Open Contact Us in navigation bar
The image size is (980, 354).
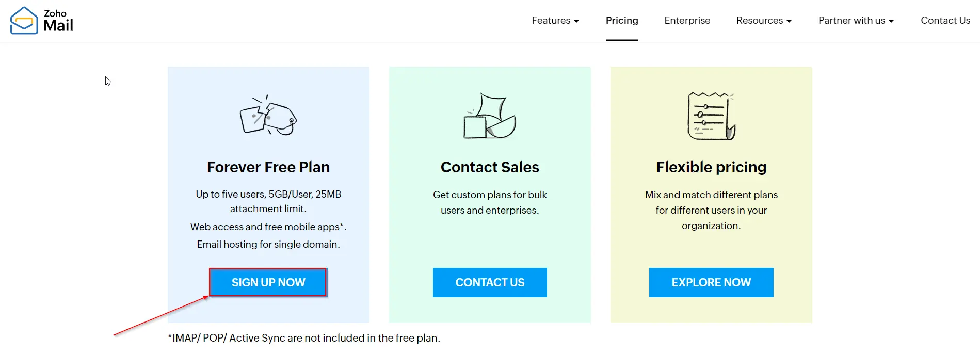pyautogui.click(x=945, y=21)
